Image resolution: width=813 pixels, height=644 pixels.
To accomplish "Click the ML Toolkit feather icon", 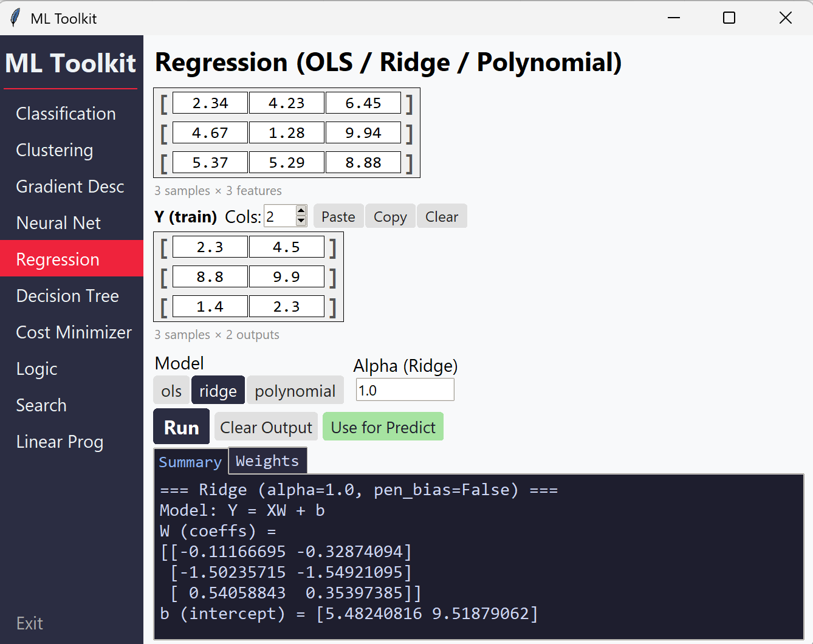I will pos(15,18).
